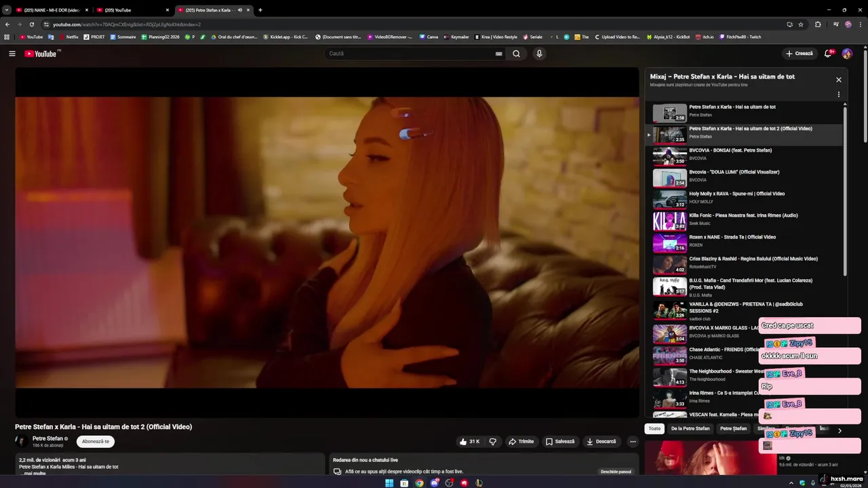Open suggested red video thumbnail below chips
The image size is (868, 488).
(710, 458)
